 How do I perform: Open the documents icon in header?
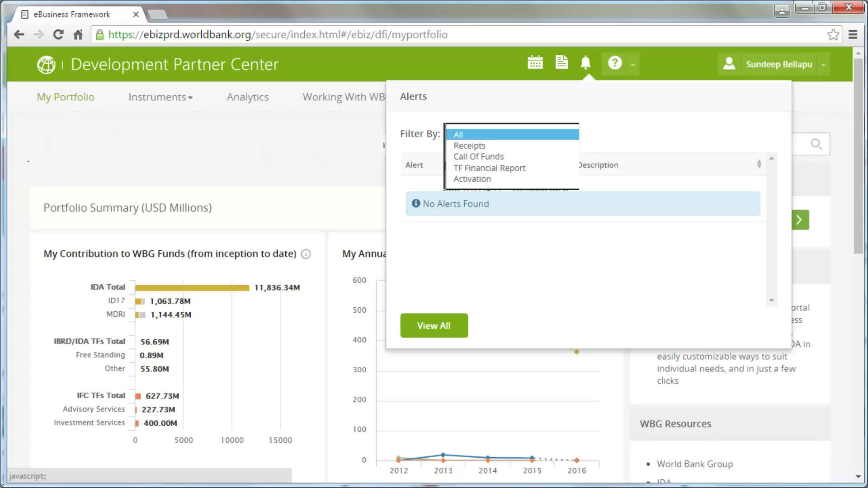[x=561, y=62]
